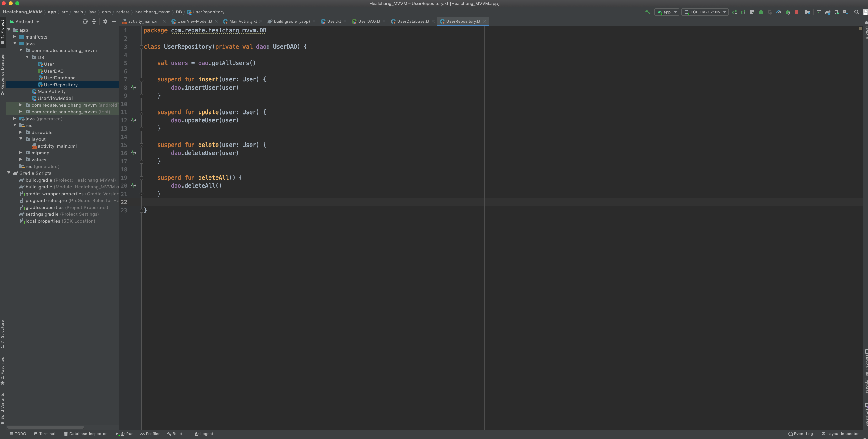Switch to the UserDAO.kt tab
The image size is (868, 439).
coord(368,21)
